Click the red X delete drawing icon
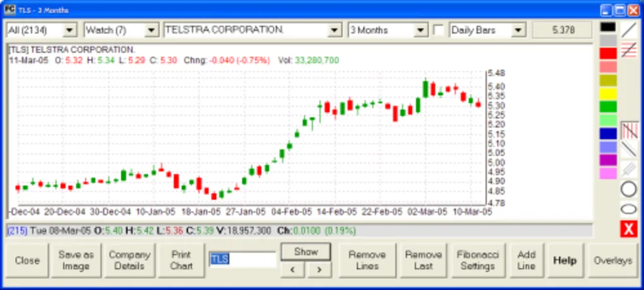This screenshot has width=644, height=290. [x=628, y=229]
